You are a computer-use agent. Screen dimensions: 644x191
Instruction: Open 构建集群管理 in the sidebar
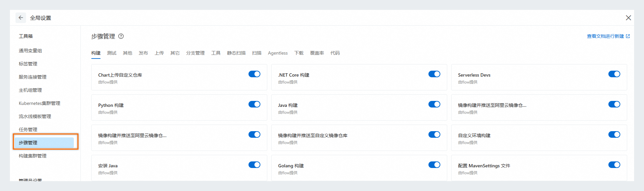(33, 156)
